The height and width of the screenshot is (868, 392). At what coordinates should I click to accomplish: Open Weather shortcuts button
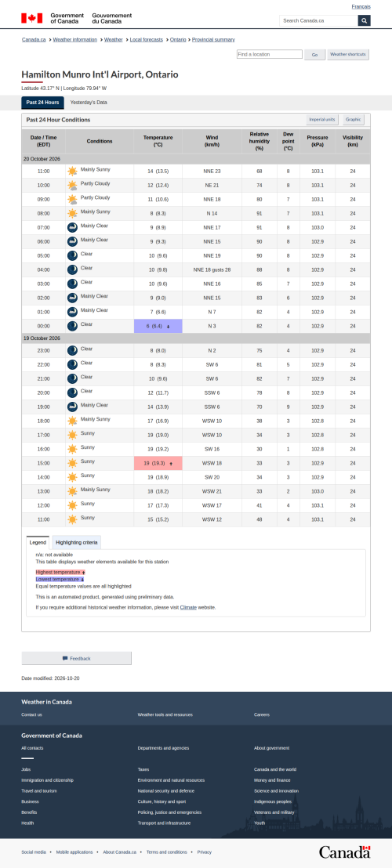click(348, 55)
